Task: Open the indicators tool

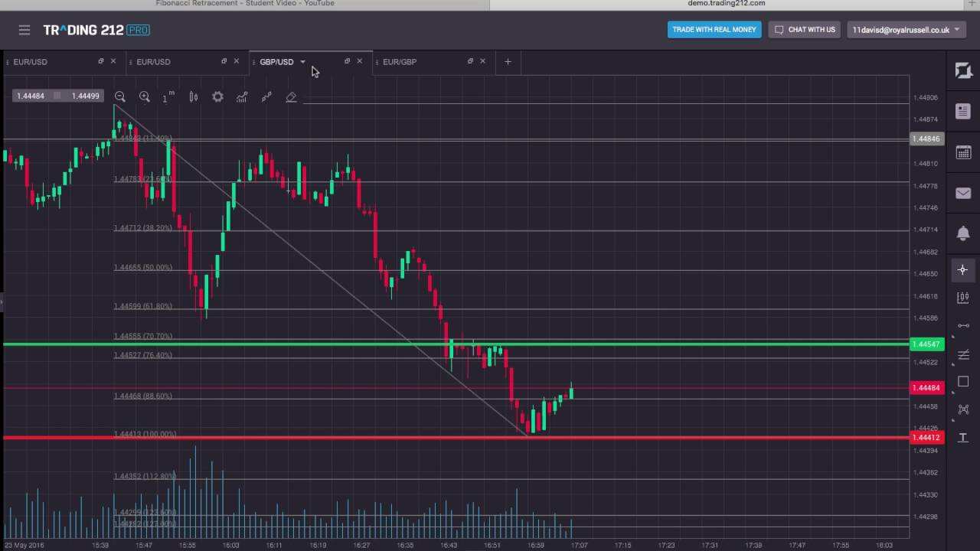Action: [x=242, y=97]
